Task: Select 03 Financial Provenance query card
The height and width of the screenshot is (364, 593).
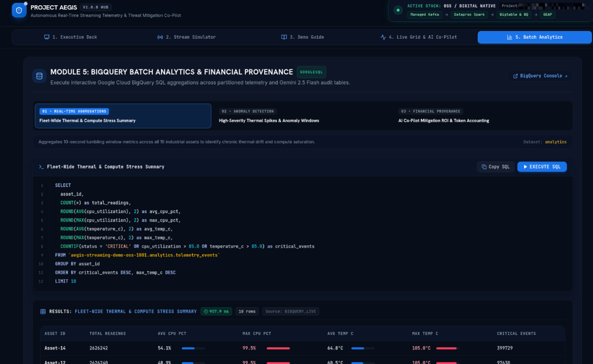Action: 482,116
